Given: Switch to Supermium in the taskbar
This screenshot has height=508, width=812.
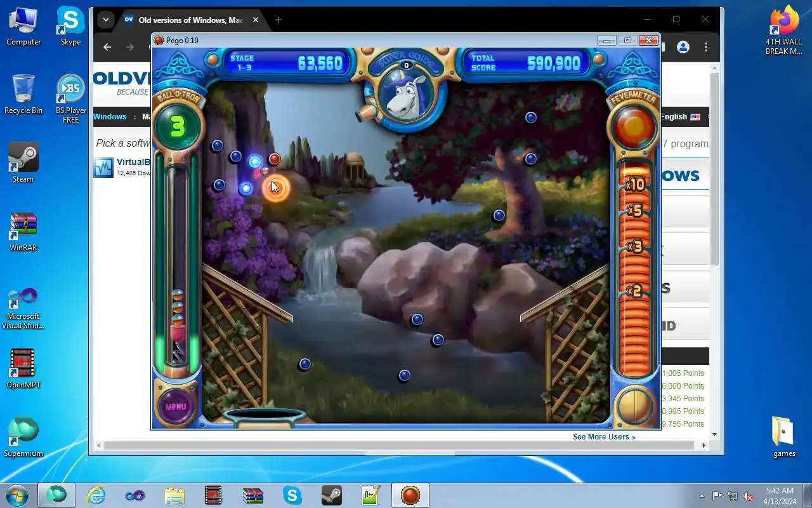Looking at the screenshot, I should [56, 495].
